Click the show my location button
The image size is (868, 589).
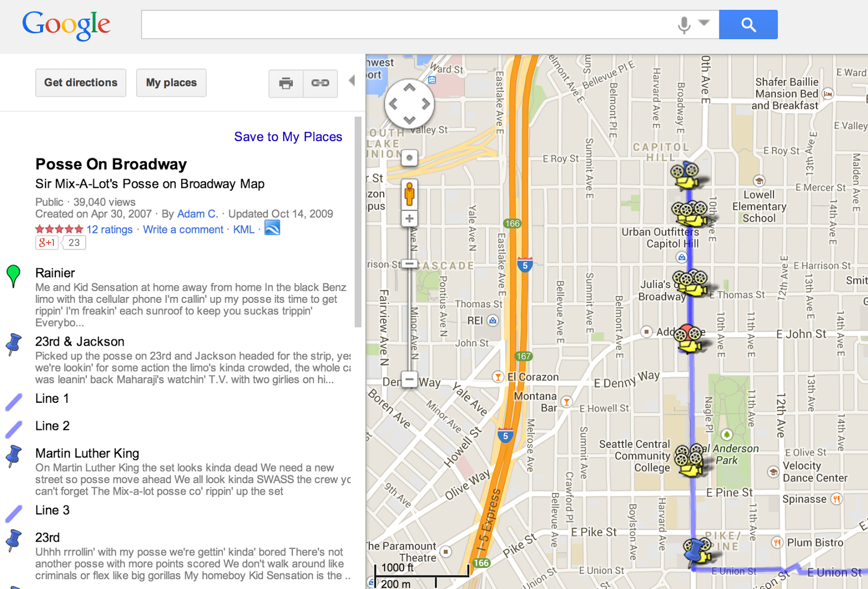(x=410, y=158)
